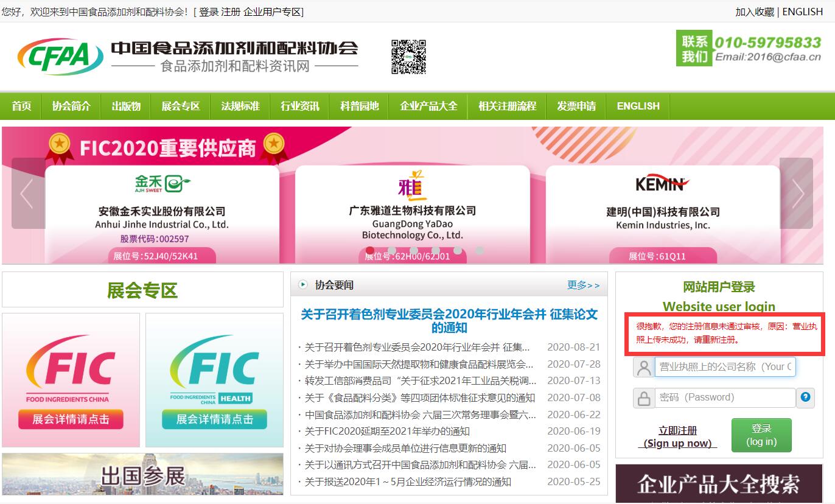The width and height of the screenshot is (835, 504).
Task: Click the user avatar icon in login form
Action: [x=643, y=367]
